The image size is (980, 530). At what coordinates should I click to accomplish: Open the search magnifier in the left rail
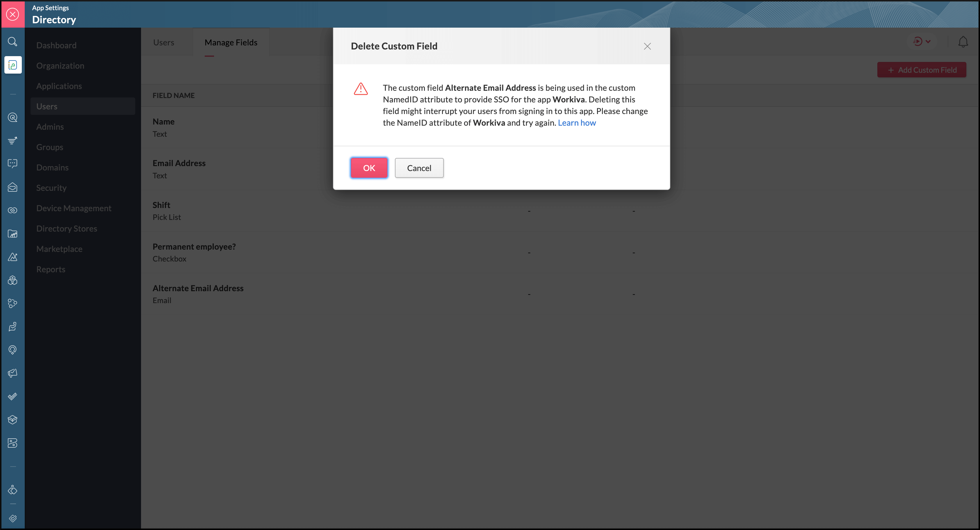13,42
